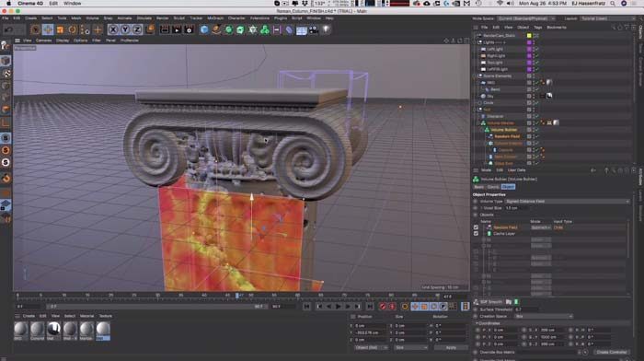Open the Volume Type dropdown
Viewport: 644px width, 361px height.
click(567, 202)
